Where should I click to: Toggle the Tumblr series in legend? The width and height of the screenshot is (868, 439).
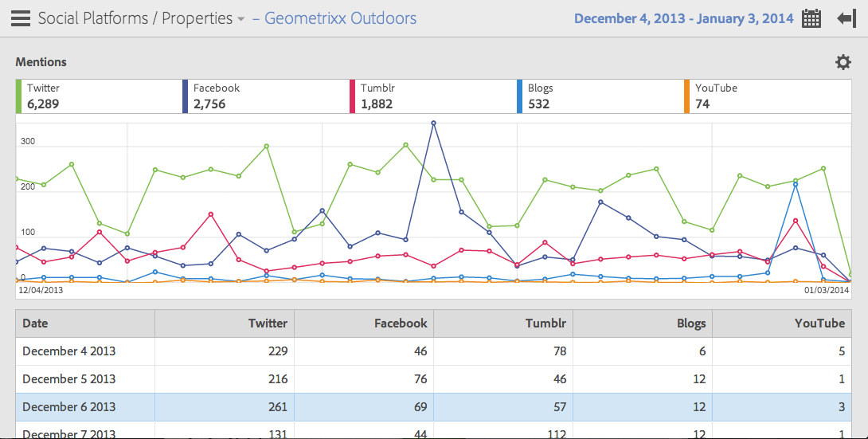click(432, 96)
